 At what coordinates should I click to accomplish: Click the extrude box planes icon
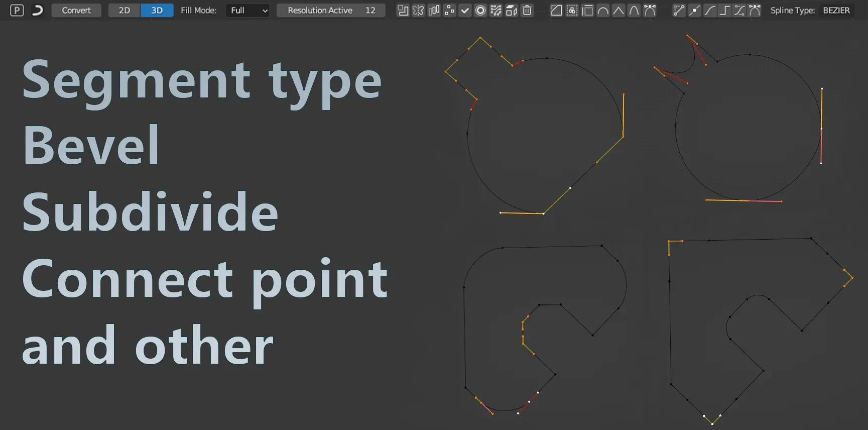(x=512, y=10)
